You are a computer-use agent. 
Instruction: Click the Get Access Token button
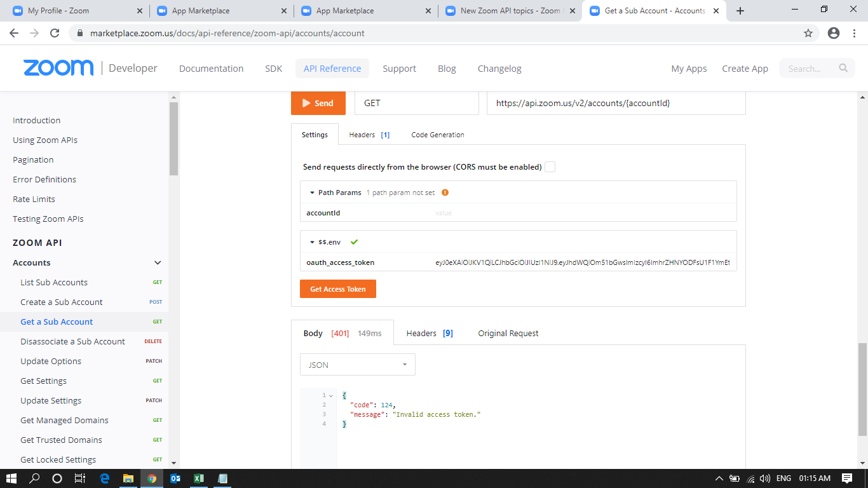[338, 289]
